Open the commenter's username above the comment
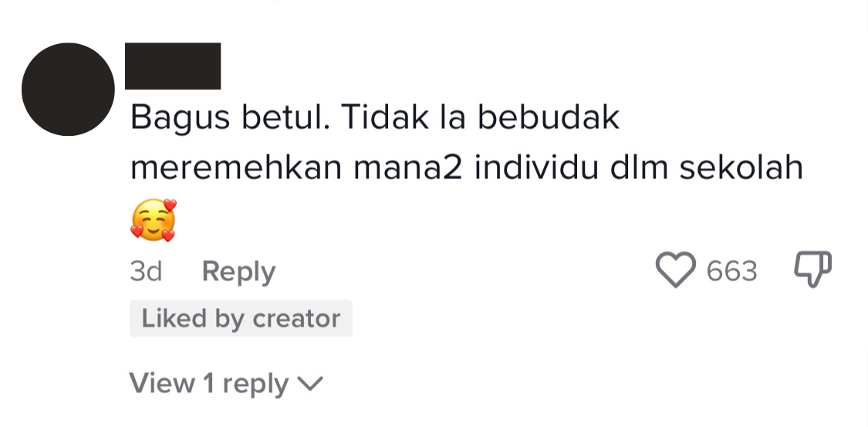The image size is (868, 427). [x=174, y=66]
